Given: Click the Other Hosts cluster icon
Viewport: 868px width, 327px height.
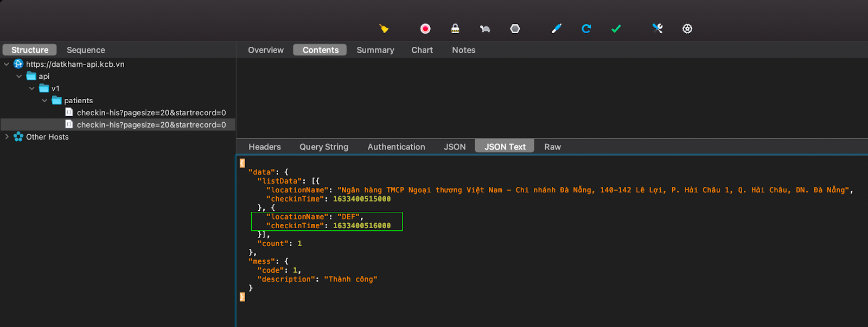Looking at the screenshot, I should 18,137.
